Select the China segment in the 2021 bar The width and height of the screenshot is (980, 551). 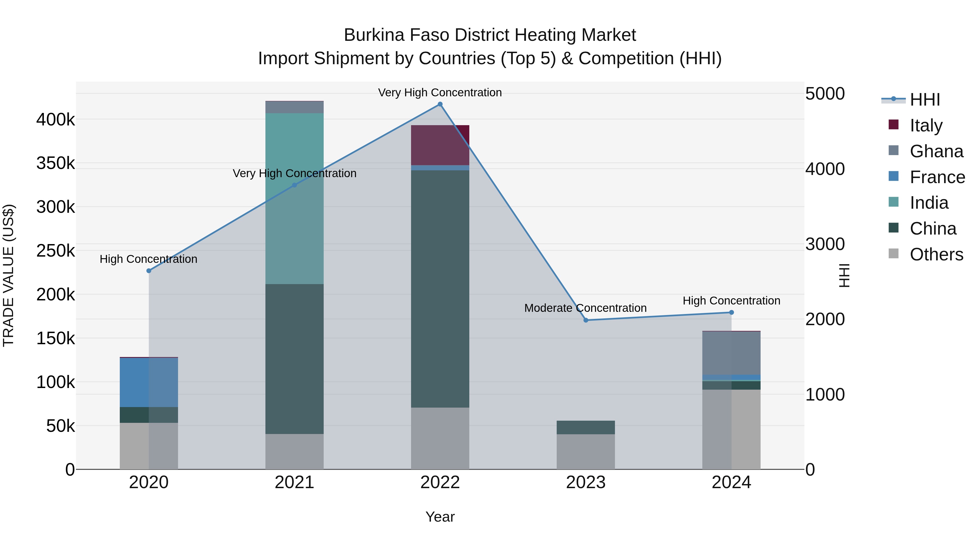(295, 359)
